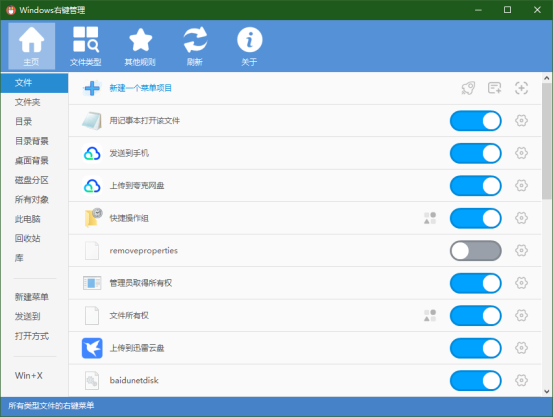Click the add-note icon in header row
The image size is (553, 417).
[494, 88]
